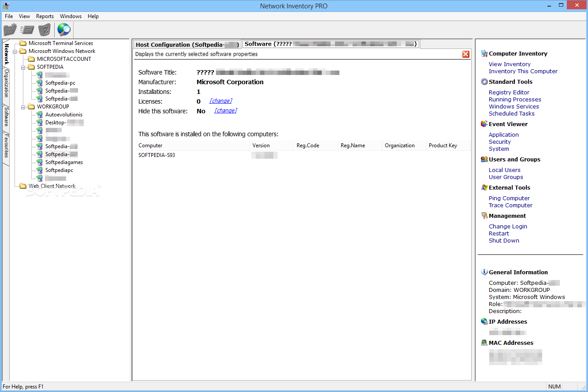This screenshot has height=392, width=588.
Task: Click the computer icon next to Softpediagames
Action: click(x=40, y=162)
